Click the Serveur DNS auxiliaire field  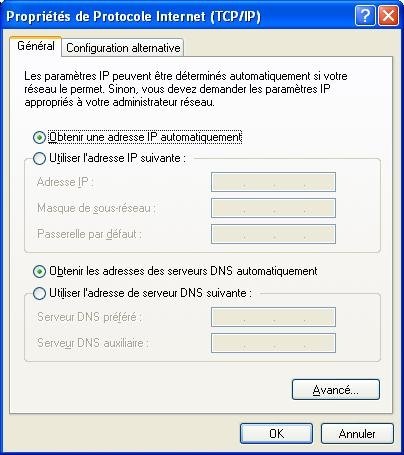pos(273,343)
